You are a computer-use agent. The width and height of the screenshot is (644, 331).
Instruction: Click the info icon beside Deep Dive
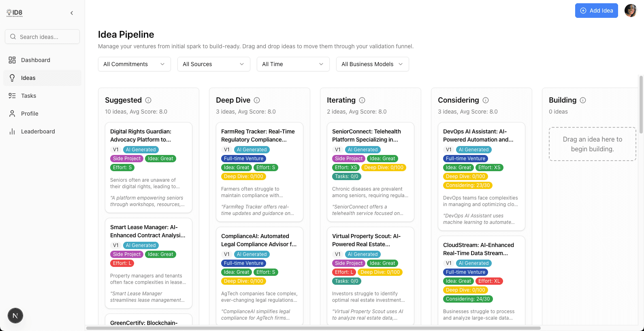click(257, 100)
